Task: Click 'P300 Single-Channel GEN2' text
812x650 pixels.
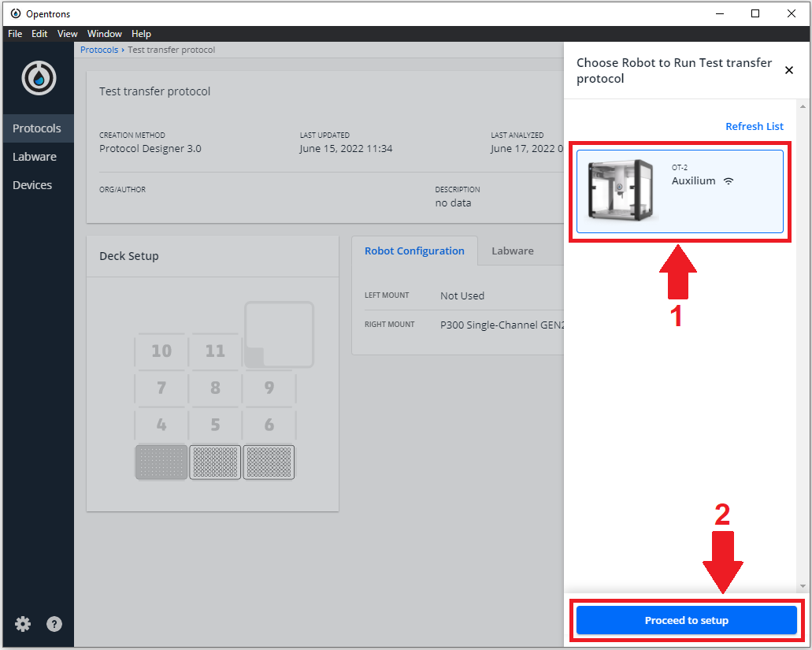Action: 502,325
